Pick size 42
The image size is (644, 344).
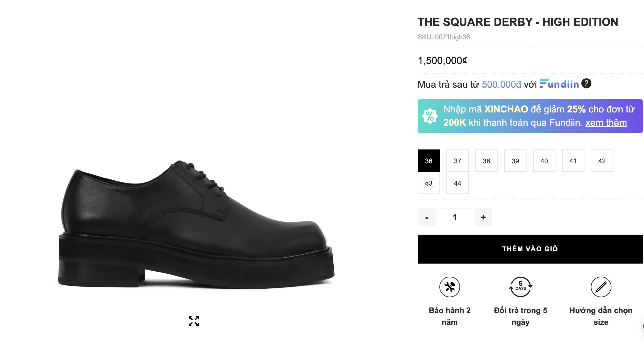(x=602, y=161)
